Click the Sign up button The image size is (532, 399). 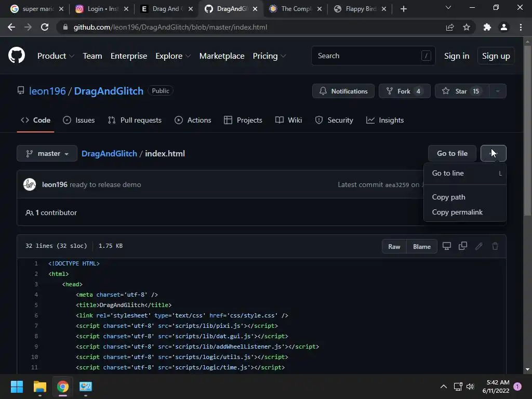click(x=496, y=56)
